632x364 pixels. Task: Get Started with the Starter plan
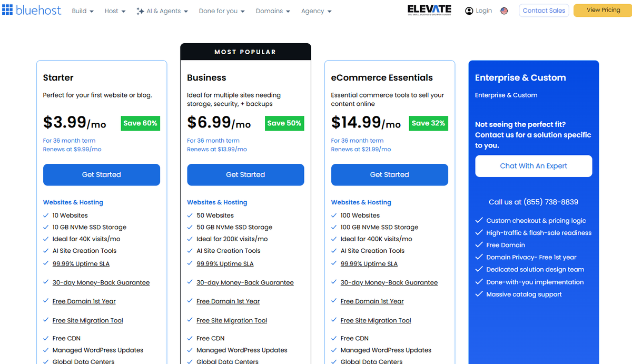click(x=102, y=175)
